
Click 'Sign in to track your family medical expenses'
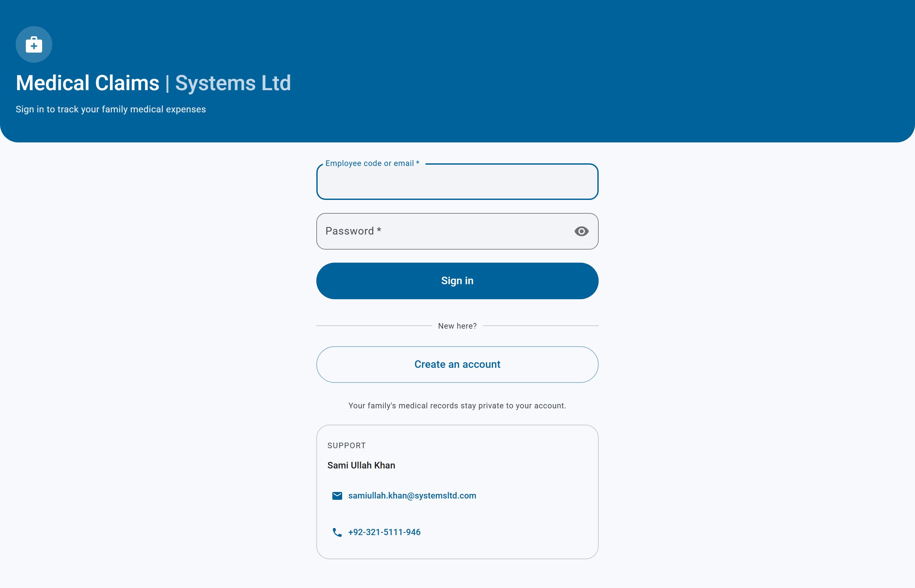coord(111,109)
